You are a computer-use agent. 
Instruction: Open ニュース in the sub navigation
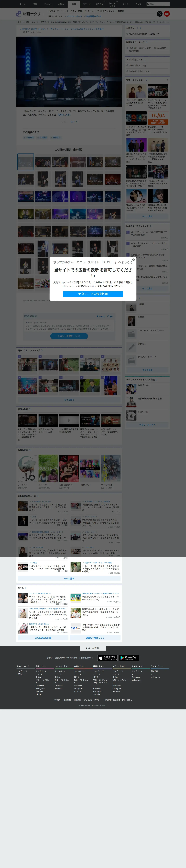(x=64, y=11)
